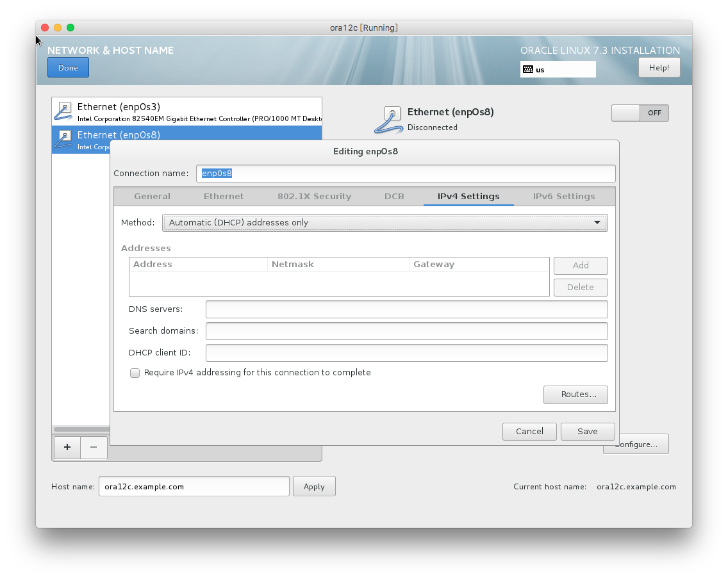
Task: Cancel editing enp0s8
Action: pos(529,432)
